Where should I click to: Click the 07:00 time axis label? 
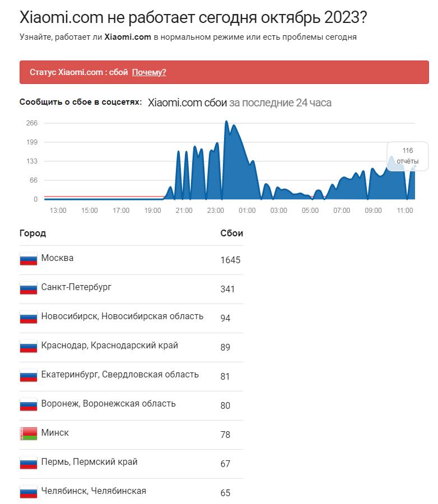342,211
